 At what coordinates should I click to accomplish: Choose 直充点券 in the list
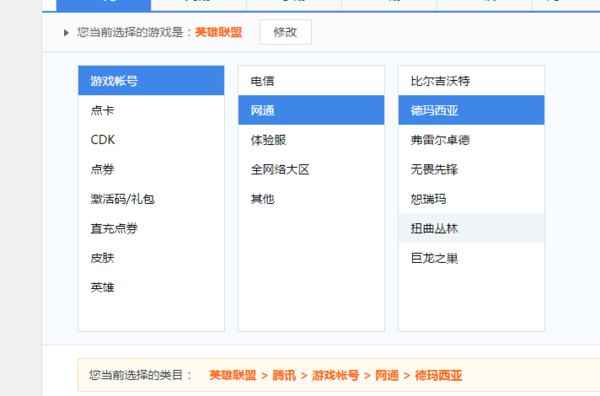coord(151,228)
